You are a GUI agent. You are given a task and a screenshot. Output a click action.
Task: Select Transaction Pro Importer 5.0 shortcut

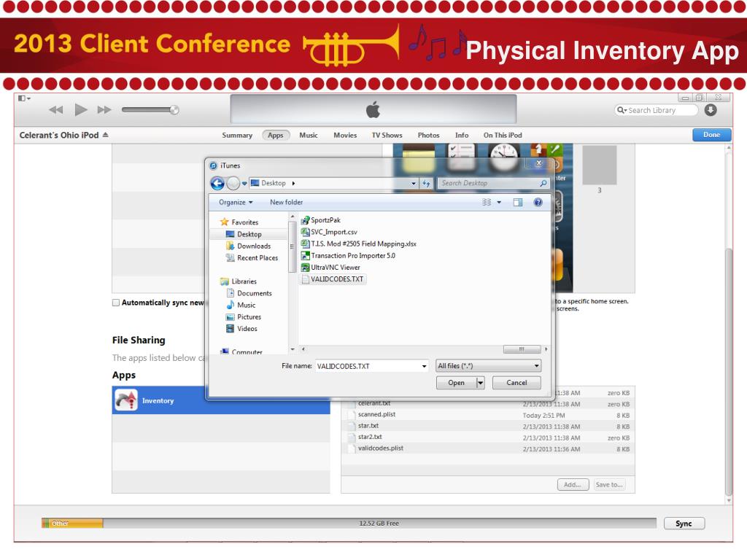(348, 256)
